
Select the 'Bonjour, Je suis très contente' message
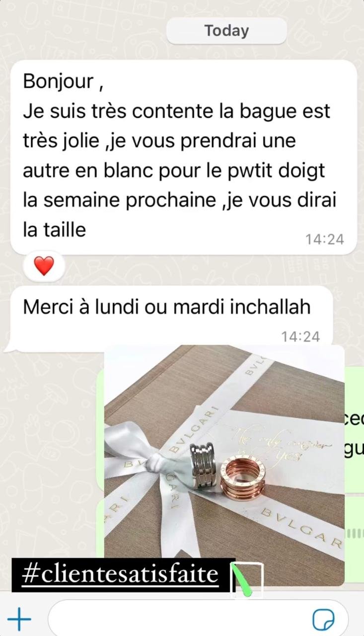(183, 157)
